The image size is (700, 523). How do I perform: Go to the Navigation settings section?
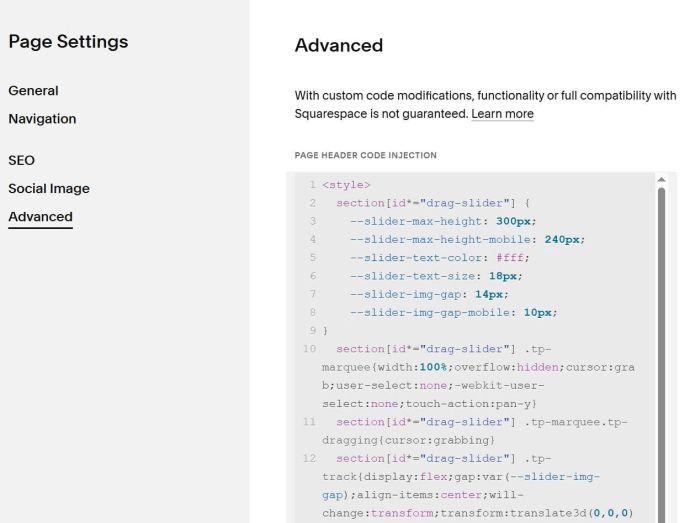click(x=42, y=119)
